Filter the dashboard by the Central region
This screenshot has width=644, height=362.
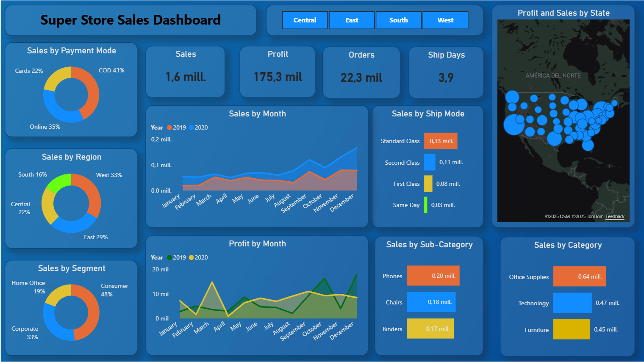coord(305,20)
